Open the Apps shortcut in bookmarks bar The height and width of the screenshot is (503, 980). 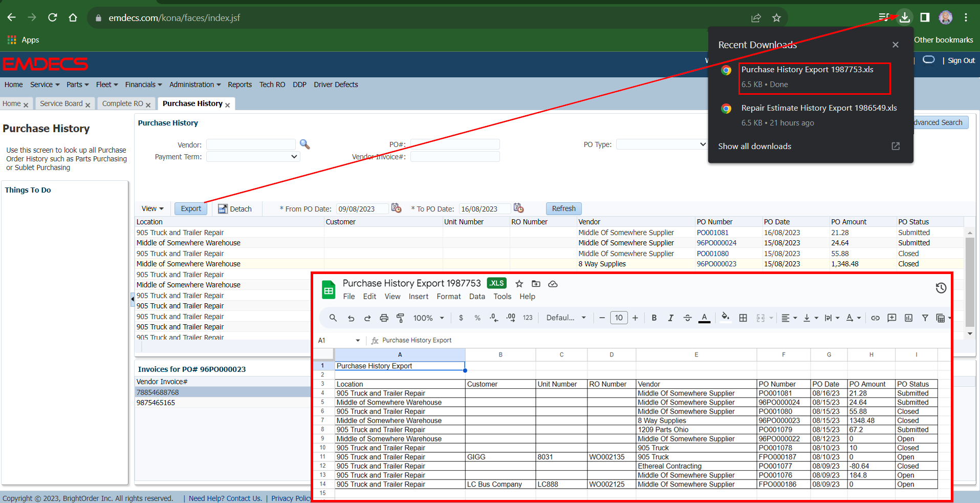[23, 40]
